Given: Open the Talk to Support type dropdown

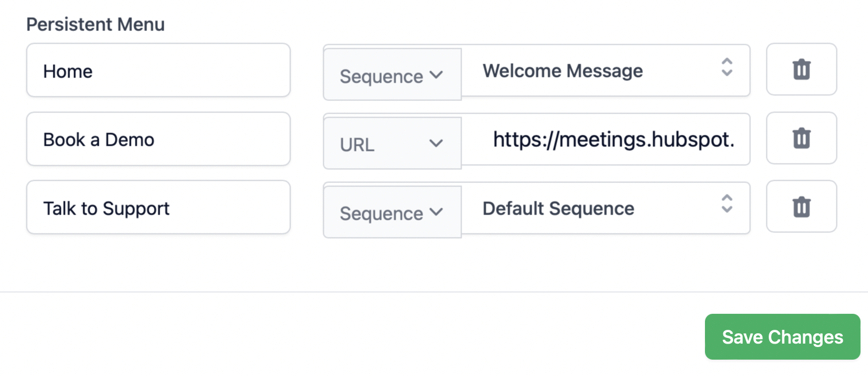Looking at the screenshot, I should pos(392,212).
